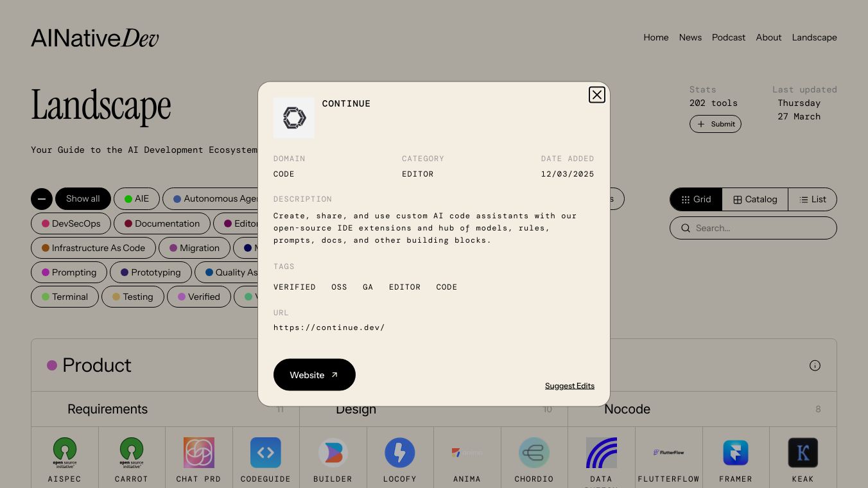Toggle the Quality Assurance filter tag
The width and height of the screenshot is (868, 488).
click(x=227, y=272)
